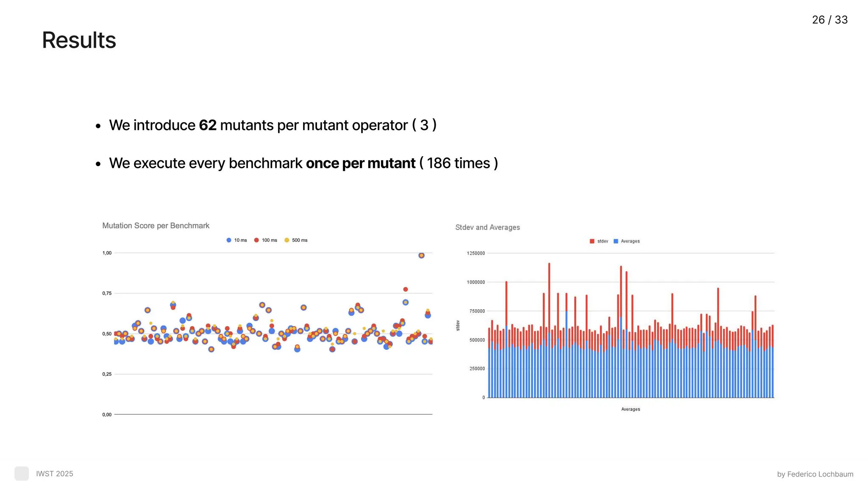Click the blue 10 ms legend swatch
This screenshot has height=488, width=868.
pos(229,240)
